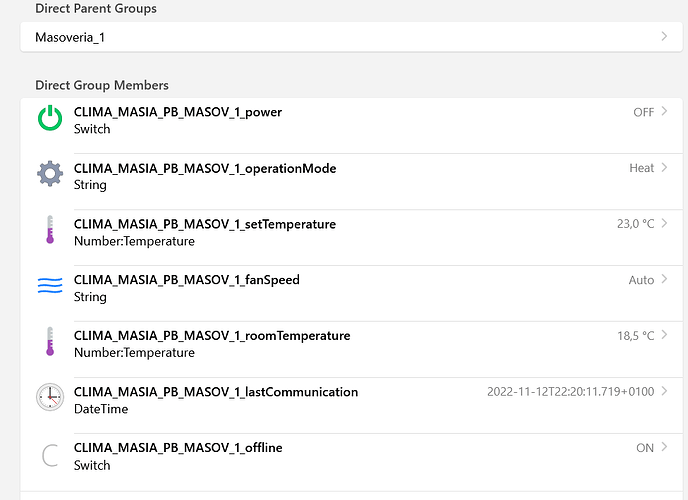The width and height of the screenshot is (688, 500).
Task: Click the ON state of offline switch
Action: coord(645,448)
